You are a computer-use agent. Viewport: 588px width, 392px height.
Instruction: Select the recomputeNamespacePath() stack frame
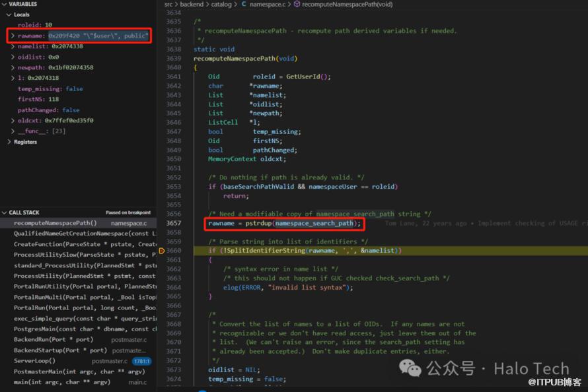[x=55, y=223]
